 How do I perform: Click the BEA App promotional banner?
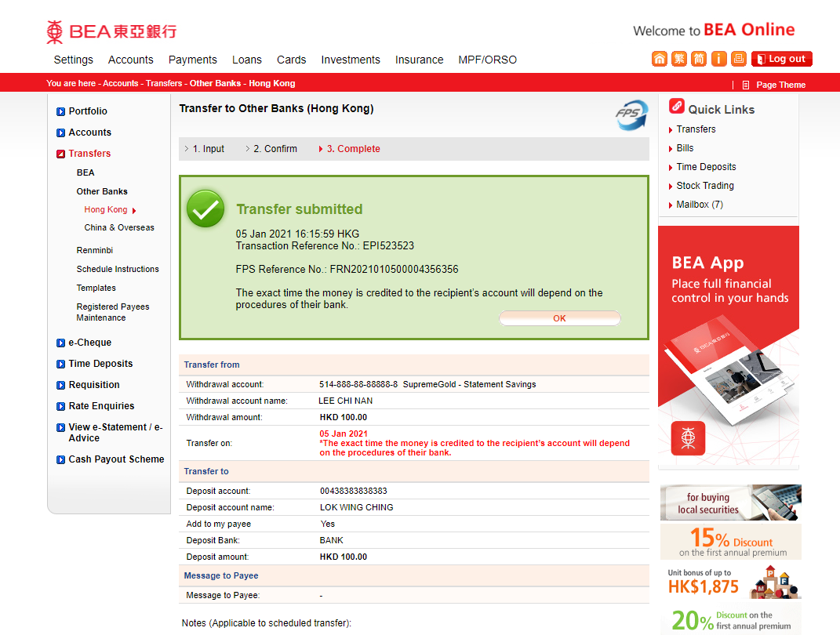click(729, 347)
